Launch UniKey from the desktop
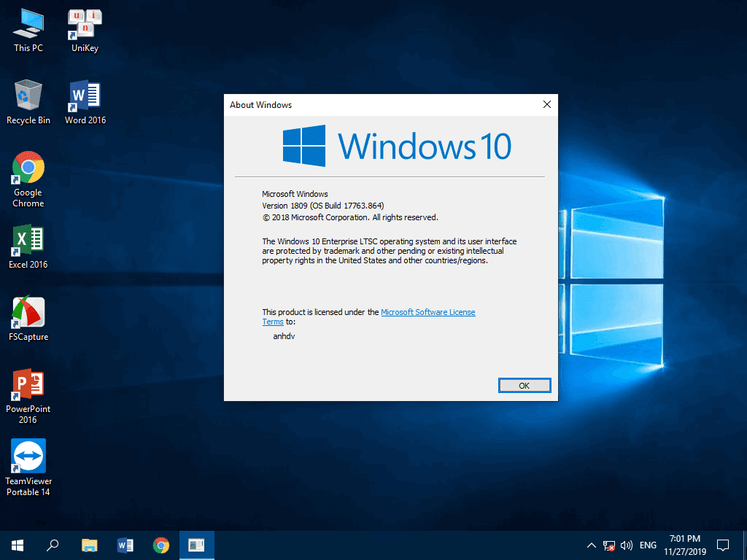Viewport: 747px width, 560px height. pos(85,29)
